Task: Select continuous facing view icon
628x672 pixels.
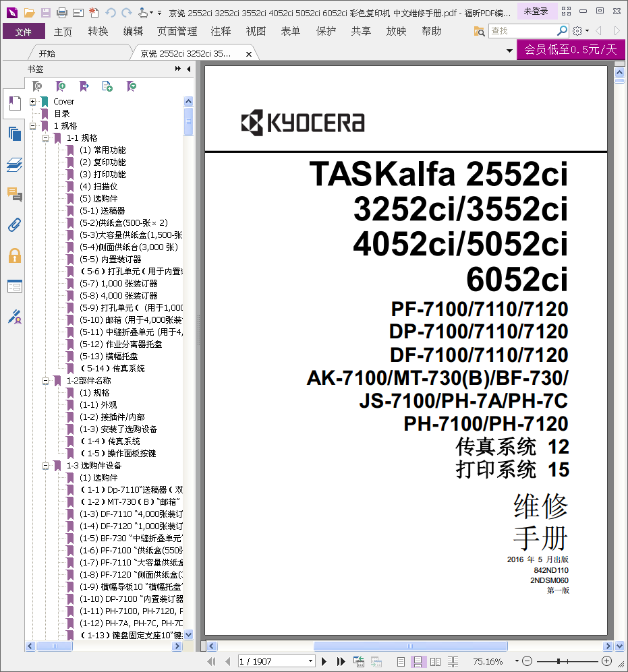Action: point(453,661)
